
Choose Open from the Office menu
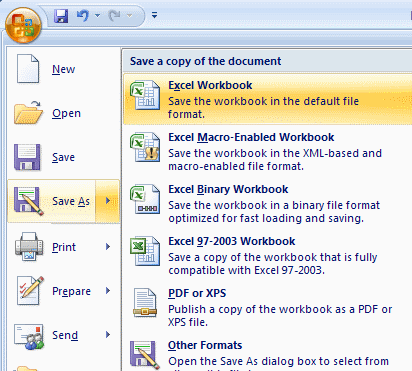[63, 113]
